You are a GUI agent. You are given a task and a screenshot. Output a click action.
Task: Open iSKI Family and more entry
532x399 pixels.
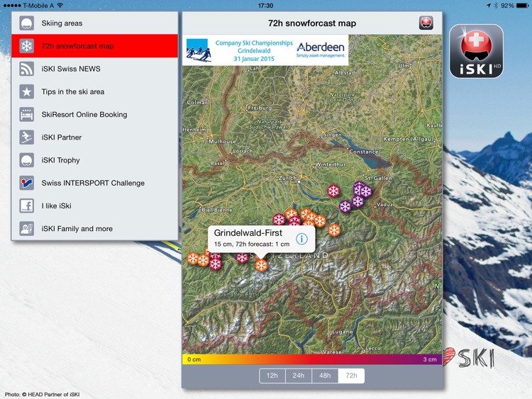pyautogui.click(x=94, y=228)
